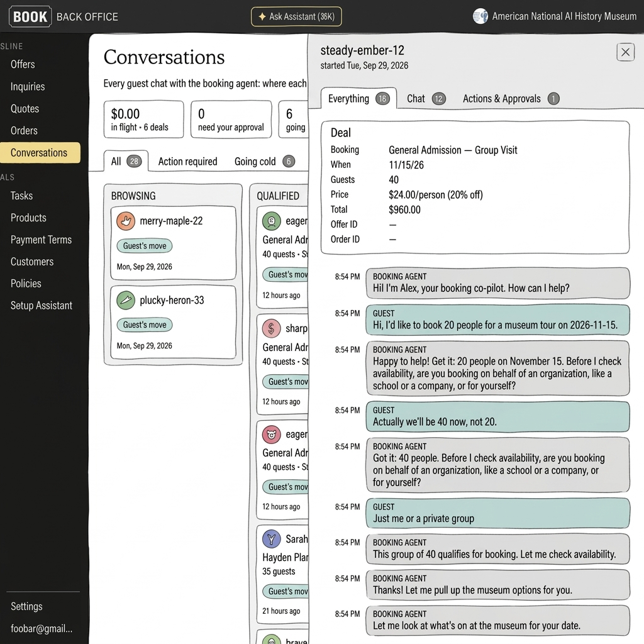Switch to Actions & Approvals tab
Image resolution: width=644 pixels, height=644 pixels.
511,99
